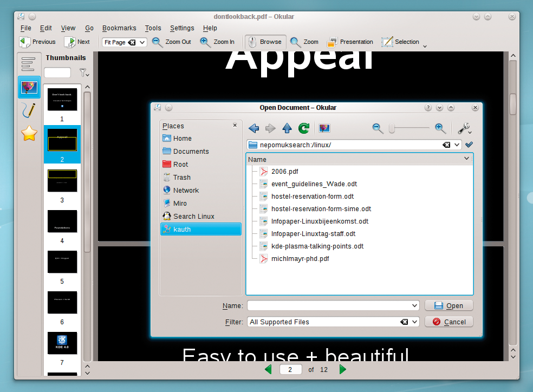The height and width of the screenshot is (392, 533).
Task: Click the thumbnail search filter field
Action: click(57, 73)
